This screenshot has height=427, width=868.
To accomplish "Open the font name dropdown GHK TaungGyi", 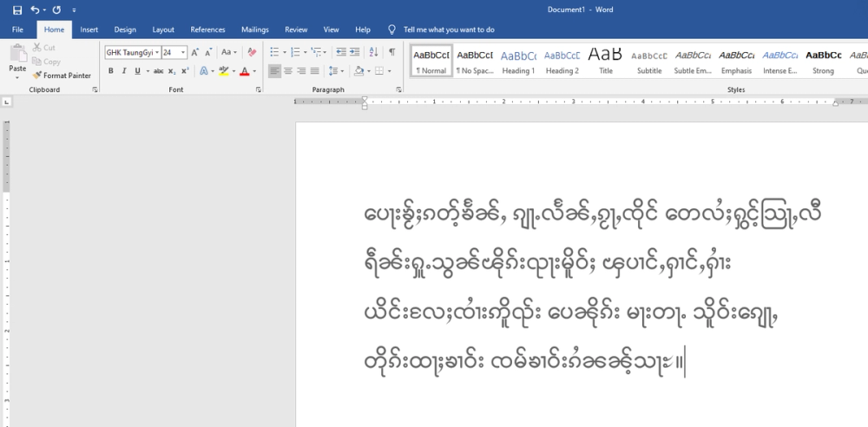I will click(157, 53).
